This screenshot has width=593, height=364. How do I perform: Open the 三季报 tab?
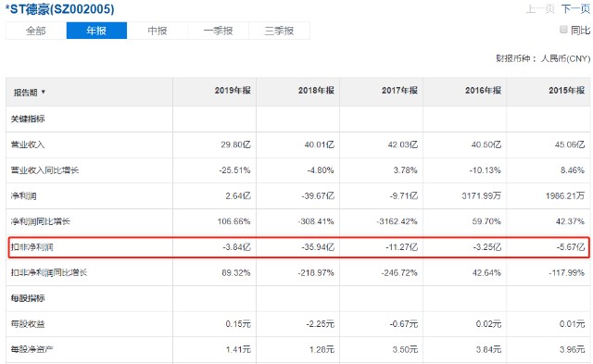[x=279, y=31]
